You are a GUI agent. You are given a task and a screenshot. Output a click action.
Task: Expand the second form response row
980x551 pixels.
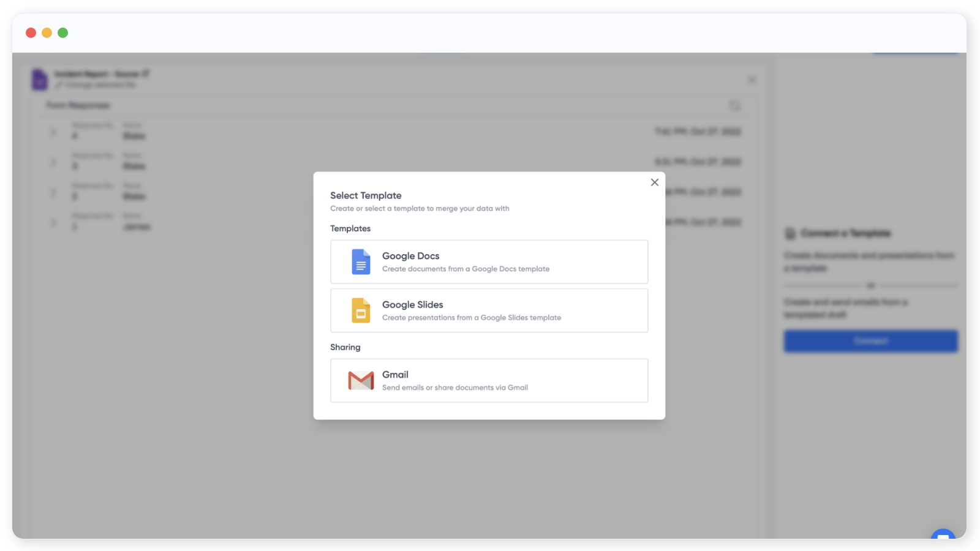coord(53,162)
